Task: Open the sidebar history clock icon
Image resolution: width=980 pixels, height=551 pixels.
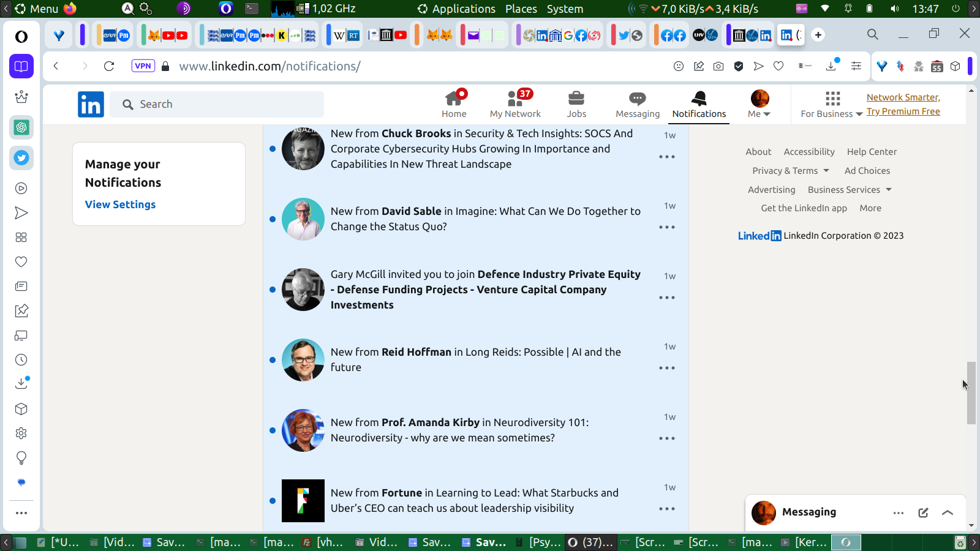Action: click(x=21, y=360)
